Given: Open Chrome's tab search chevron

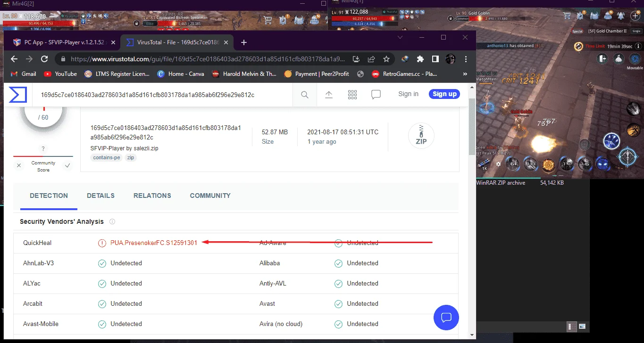Looking at the screenshot, I should pyautogui.click(x=400, y=37).
